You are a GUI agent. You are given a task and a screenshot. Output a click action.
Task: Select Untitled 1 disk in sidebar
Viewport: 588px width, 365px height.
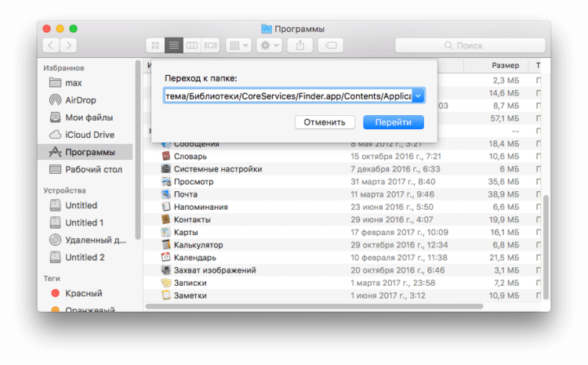click(85, 222)
